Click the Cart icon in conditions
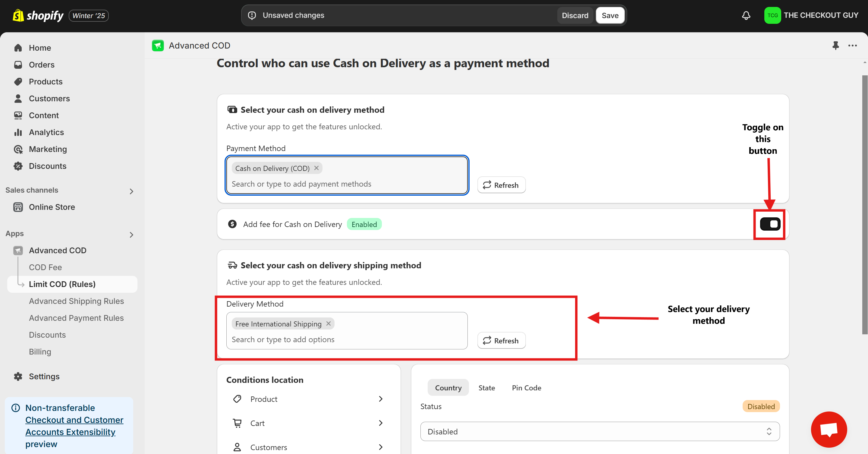868x454 pixels. [237, 423]
